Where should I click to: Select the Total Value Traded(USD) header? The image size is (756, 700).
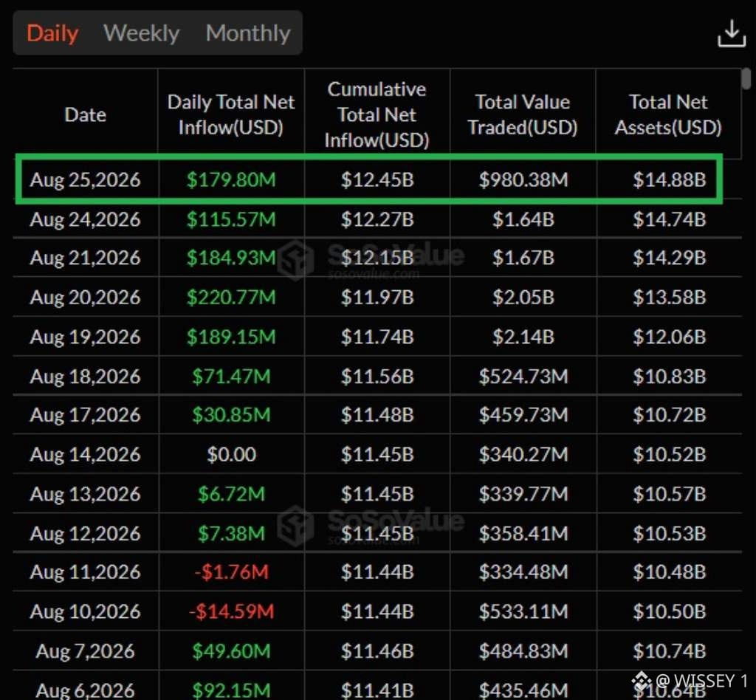coord(523,114)
